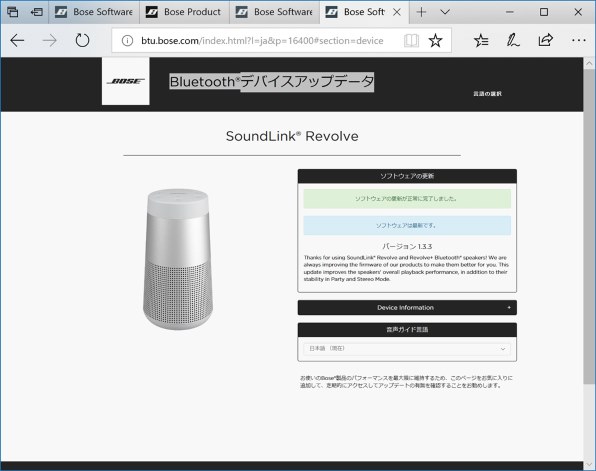Close the active Bose Soft tab
This screenshot has width=596, height=471.
(396, 12)
